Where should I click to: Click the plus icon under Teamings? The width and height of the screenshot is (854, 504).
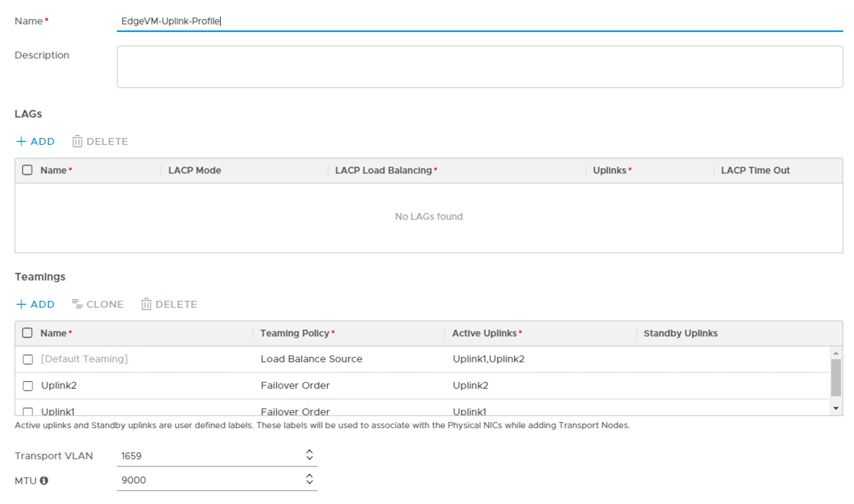click(21, 304)
